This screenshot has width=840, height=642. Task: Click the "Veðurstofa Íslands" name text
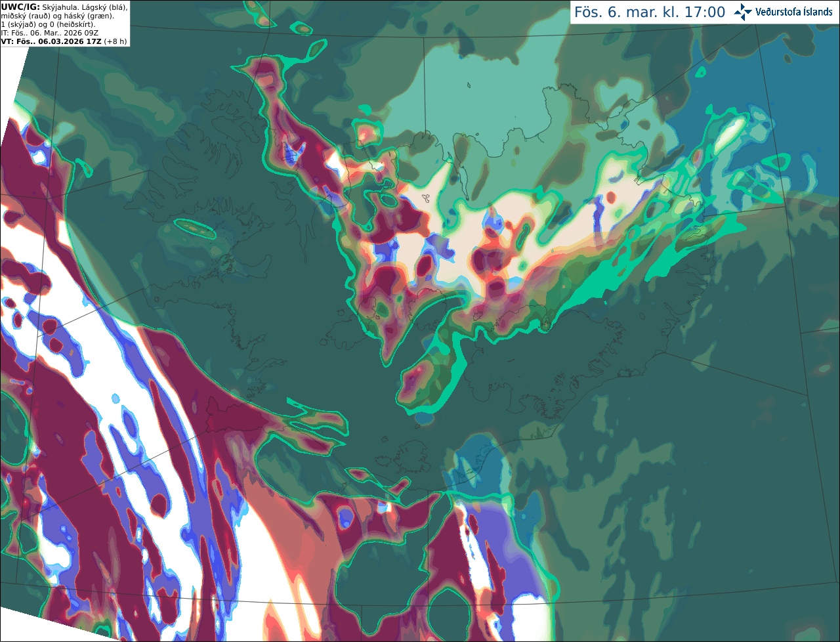click(x=794, y=12)
